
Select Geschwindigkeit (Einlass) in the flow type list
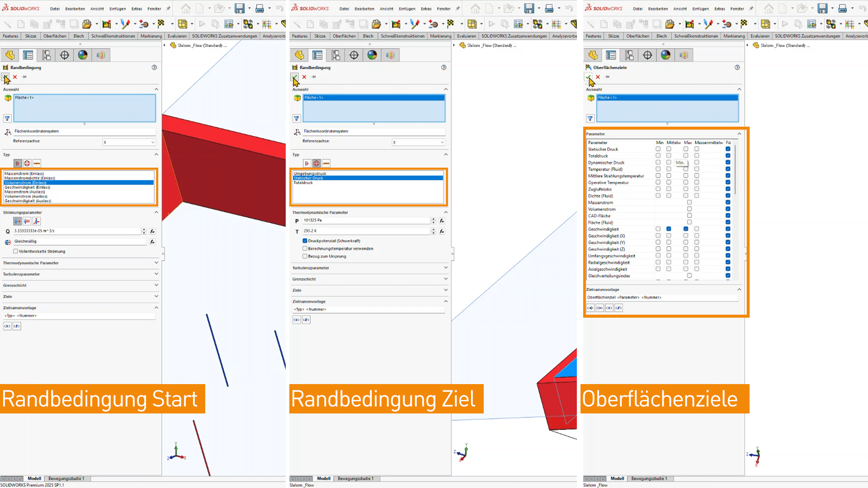(x=27, y=187)
